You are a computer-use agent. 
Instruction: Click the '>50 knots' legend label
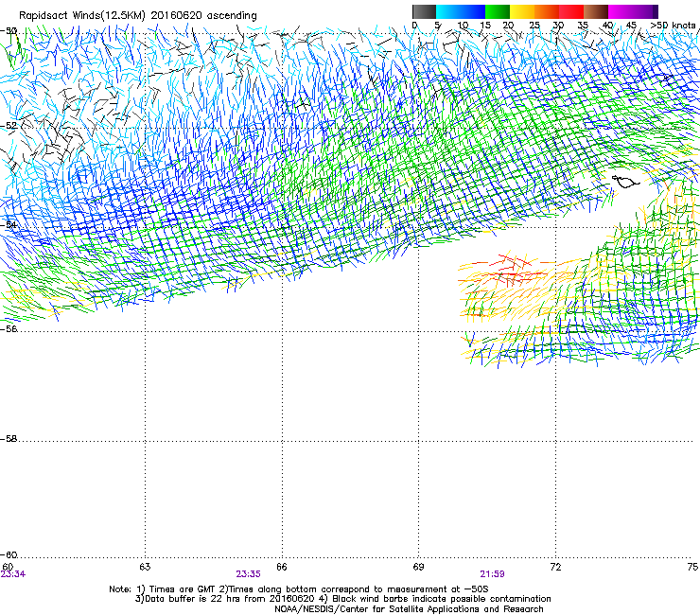point(673,26)
